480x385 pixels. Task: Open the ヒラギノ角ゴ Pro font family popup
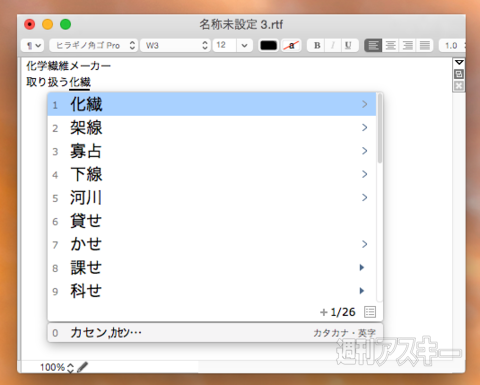[x=93, y=45]
